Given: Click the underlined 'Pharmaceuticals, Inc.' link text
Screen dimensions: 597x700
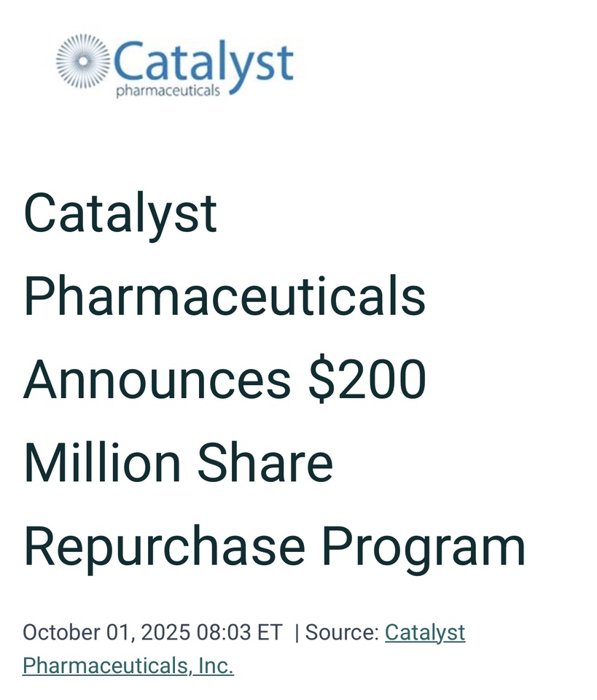Looking at the screenshot, I should pyautogui.click(x=128, y=666).
